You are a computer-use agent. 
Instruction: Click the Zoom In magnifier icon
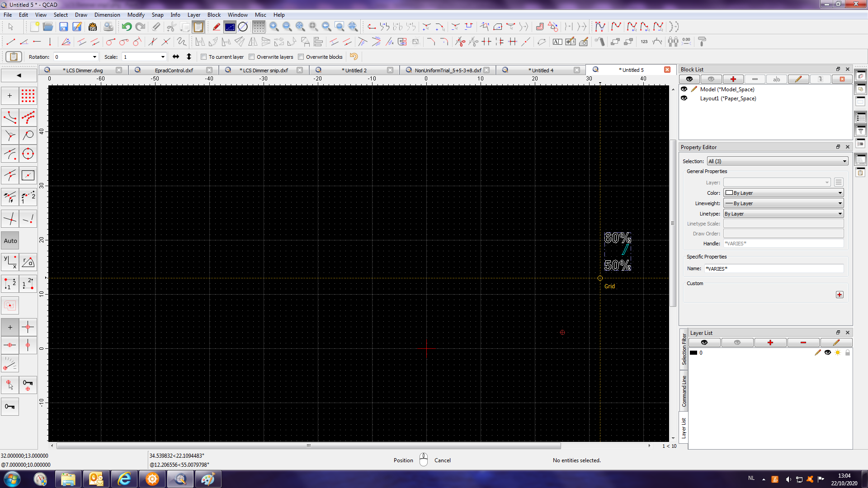[274, 27]
